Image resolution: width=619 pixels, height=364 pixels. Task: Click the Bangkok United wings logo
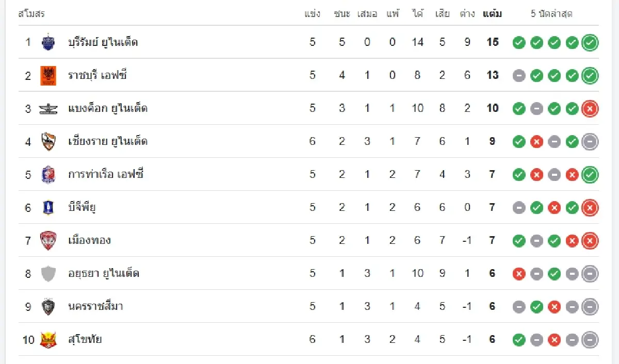pos(48,108)
